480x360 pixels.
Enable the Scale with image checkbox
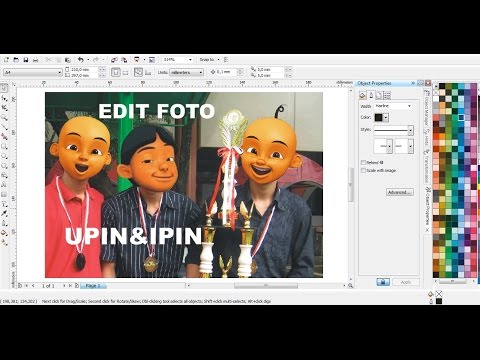point(363,170)
